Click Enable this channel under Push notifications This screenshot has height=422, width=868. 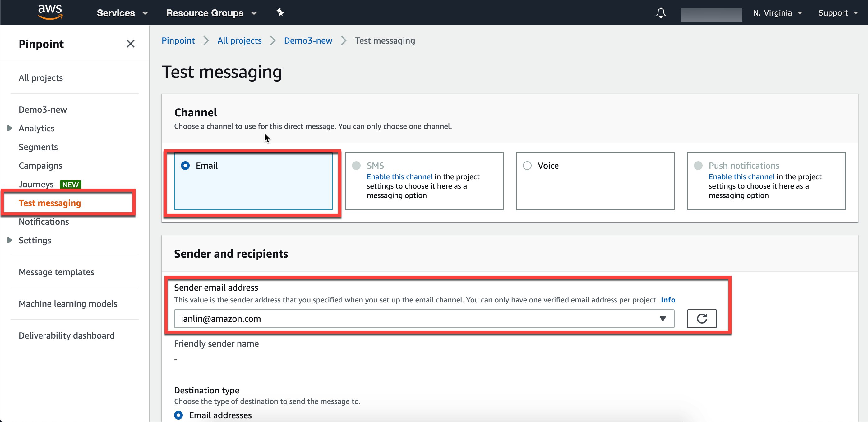pyautogui.click(x=741, y=176)
